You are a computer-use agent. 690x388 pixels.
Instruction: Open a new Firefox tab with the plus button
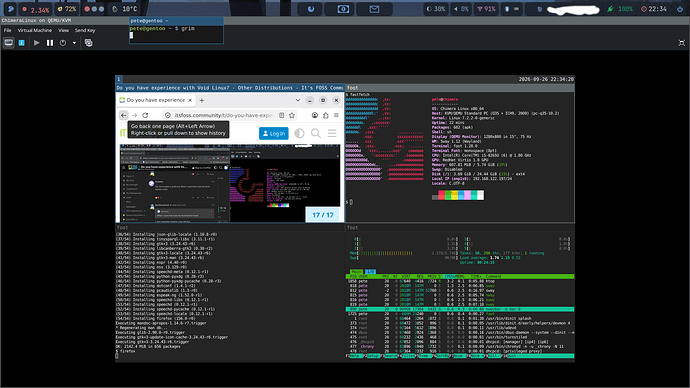[x=202, y=100]
